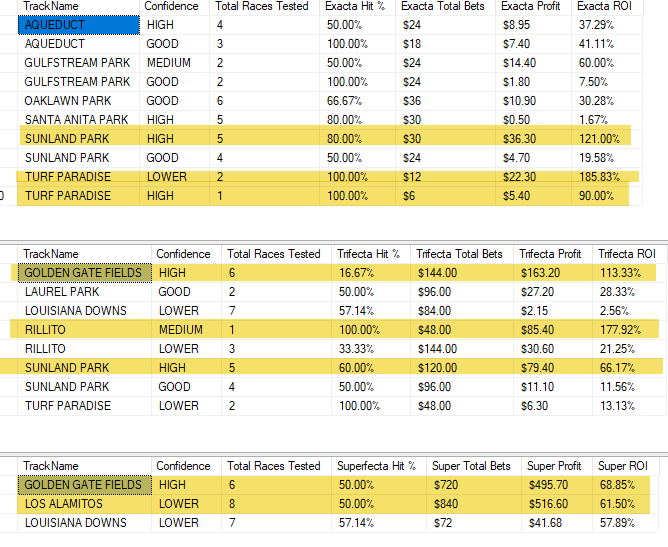Select the highlighted AQUEDUCT cell in HIGH row
This screenshot has height=547, width=668.
click(x=79, y=25)
